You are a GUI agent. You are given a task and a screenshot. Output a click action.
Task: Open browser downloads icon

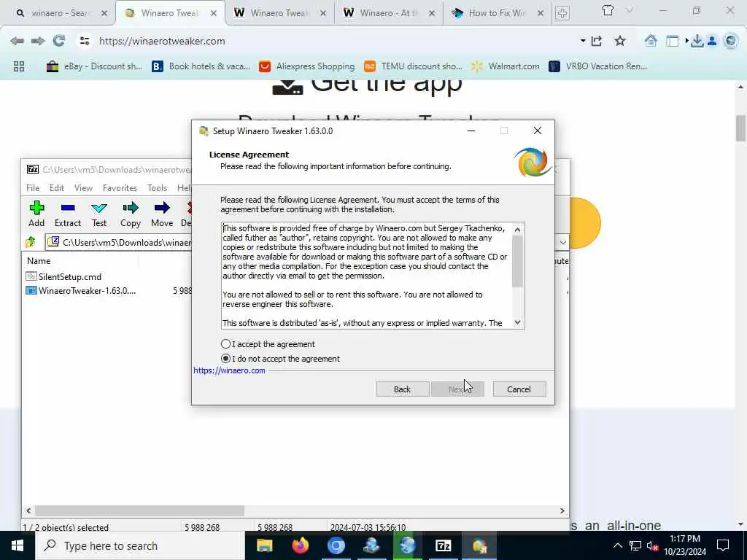coord(697,42)
